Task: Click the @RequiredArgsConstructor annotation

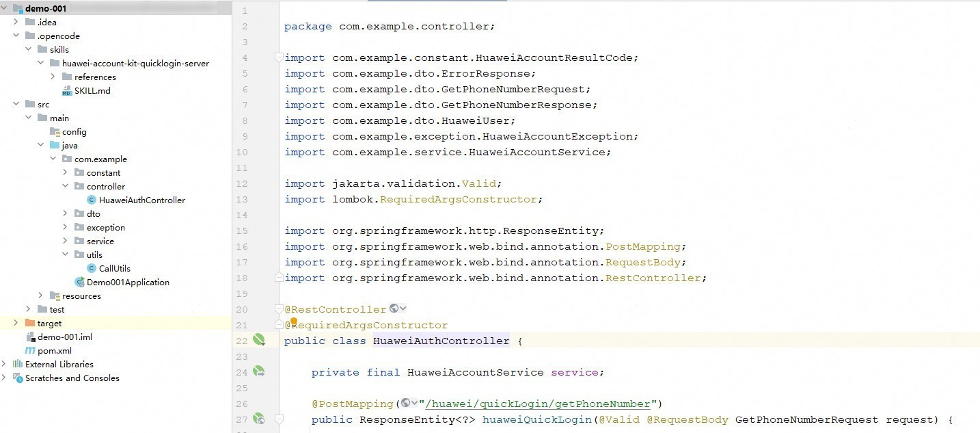Action: pos(366,325)
